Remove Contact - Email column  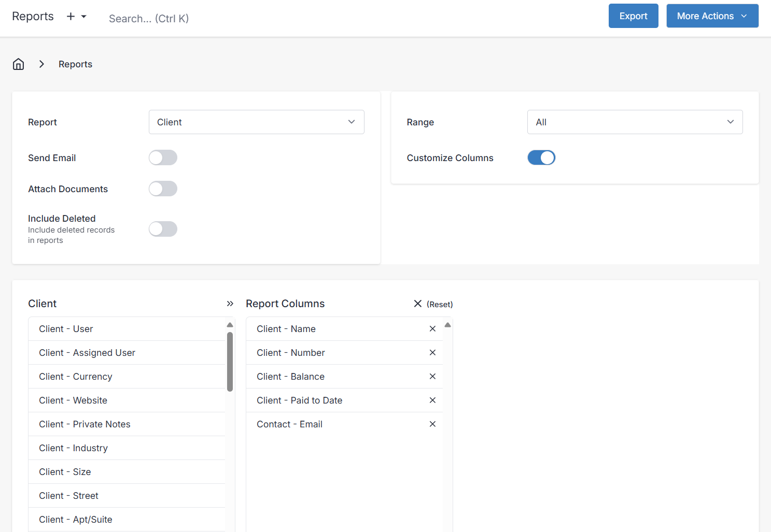pyautogui.click(x=432, y=424)
